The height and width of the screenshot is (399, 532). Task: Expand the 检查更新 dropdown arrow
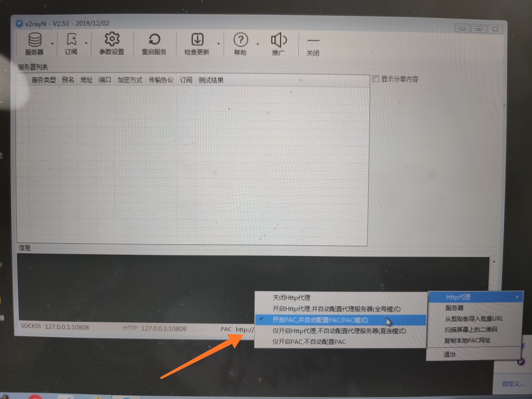(219, 44)
